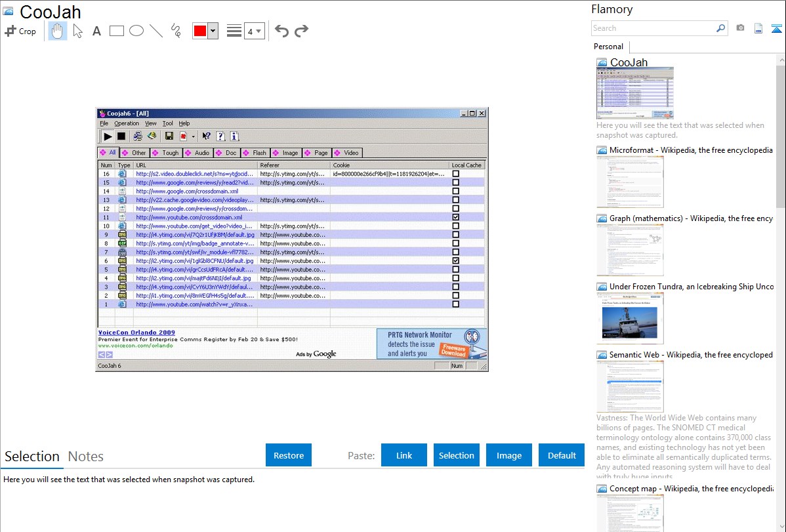This screenshot has height=532, width=786.
Task: Undo the last annotation
Action: [x=281, y=31]
